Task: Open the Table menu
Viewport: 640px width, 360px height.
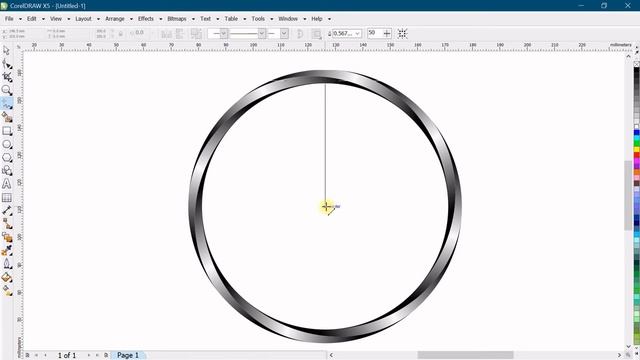Action: pos(231,19)
